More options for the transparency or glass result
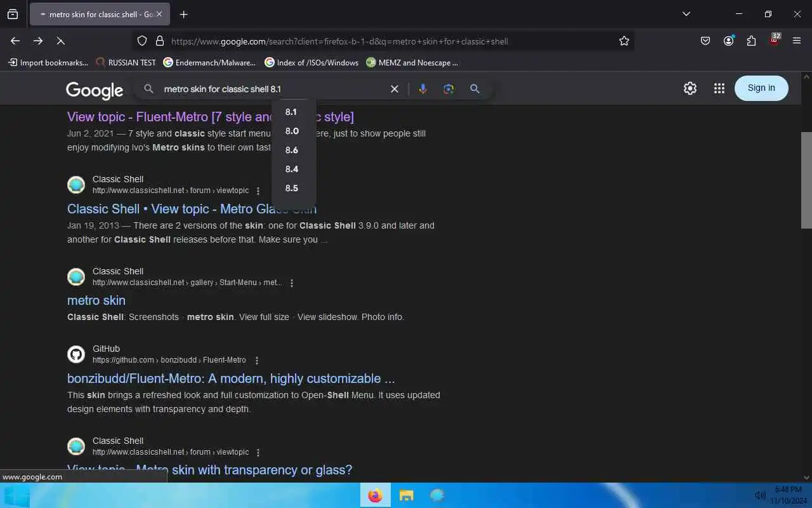The image size is (812, 508). pyautogui.click(x=258, y=452)
